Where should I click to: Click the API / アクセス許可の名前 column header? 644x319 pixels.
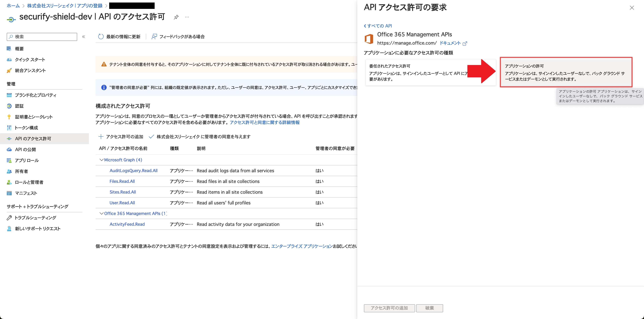point(123,148)
